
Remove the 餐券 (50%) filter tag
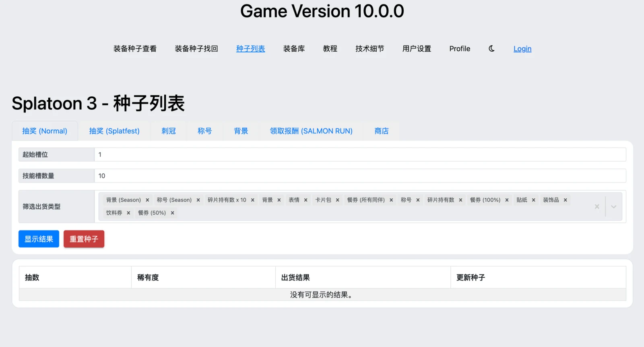[172, 213]
